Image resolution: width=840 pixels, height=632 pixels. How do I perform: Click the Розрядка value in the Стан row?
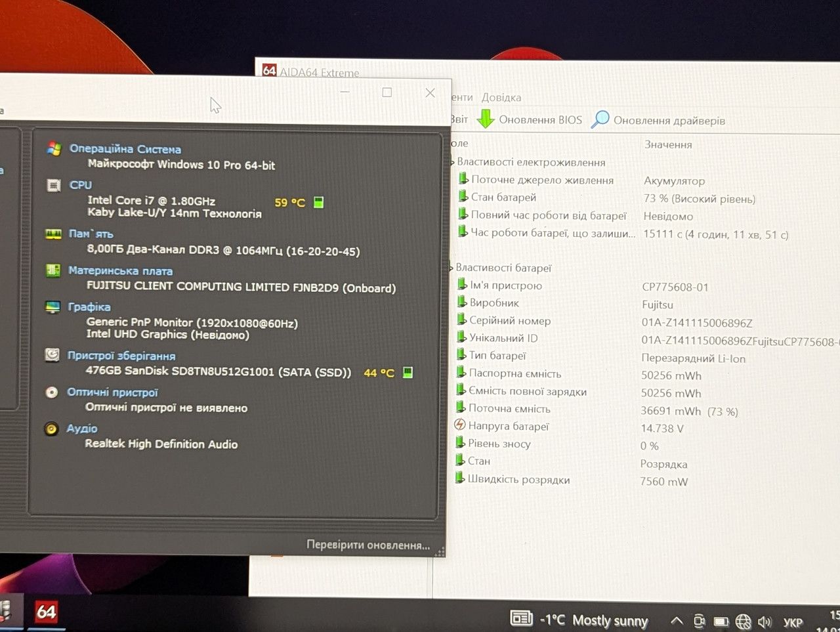point(663,465)
